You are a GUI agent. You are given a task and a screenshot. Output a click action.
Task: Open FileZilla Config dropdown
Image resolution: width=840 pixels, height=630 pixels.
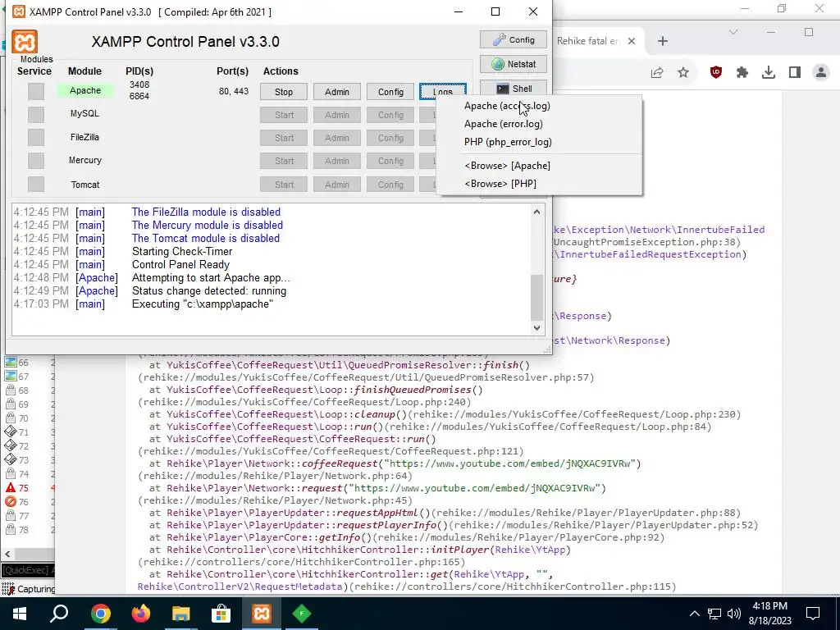(x=390, y=138)
